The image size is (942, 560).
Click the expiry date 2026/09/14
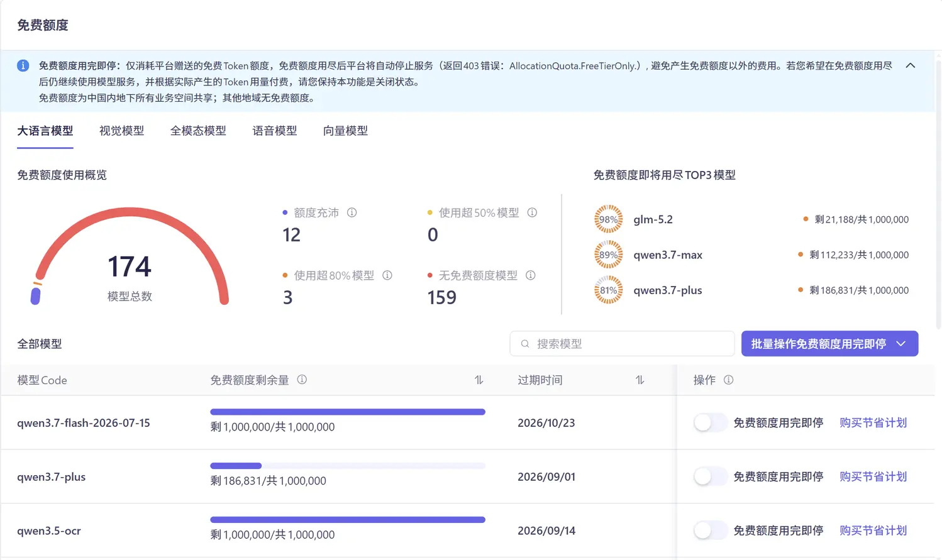coord(546,531)
